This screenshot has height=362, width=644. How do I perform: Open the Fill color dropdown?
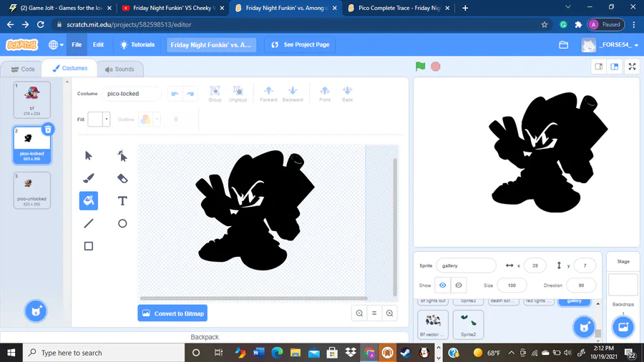(106, 119)
